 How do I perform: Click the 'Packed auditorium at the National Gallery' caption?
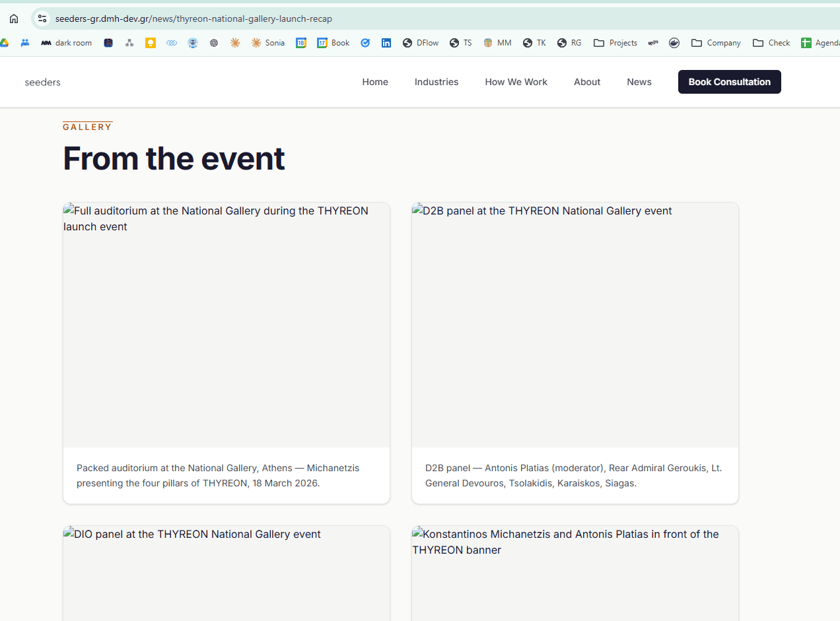(218, 475)
